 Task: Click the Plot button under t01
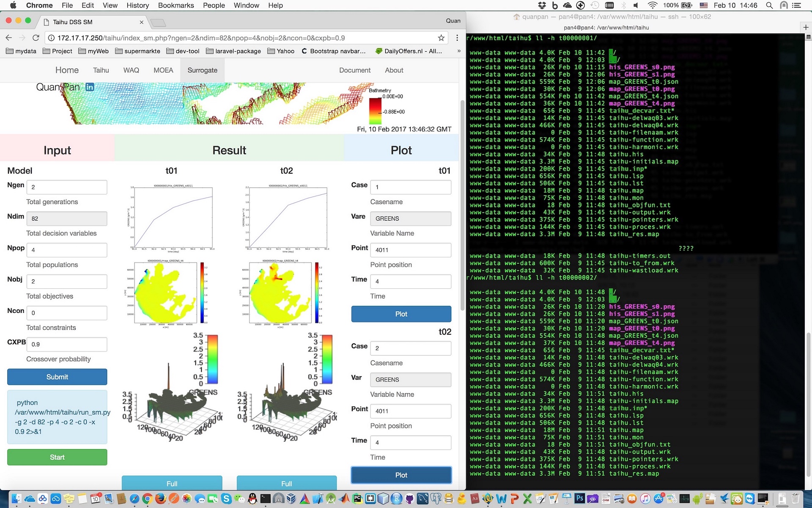(x=401, y=314)
